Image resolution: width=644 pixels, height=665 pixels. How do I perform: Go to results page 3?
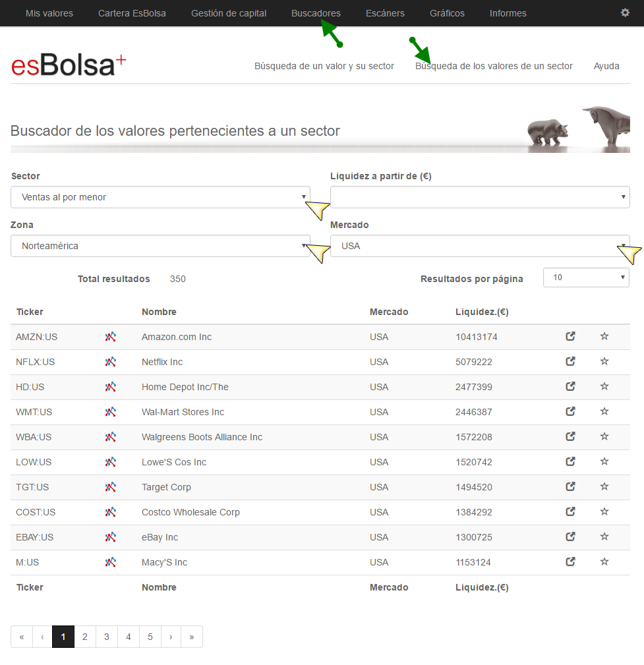pos(106,637)
